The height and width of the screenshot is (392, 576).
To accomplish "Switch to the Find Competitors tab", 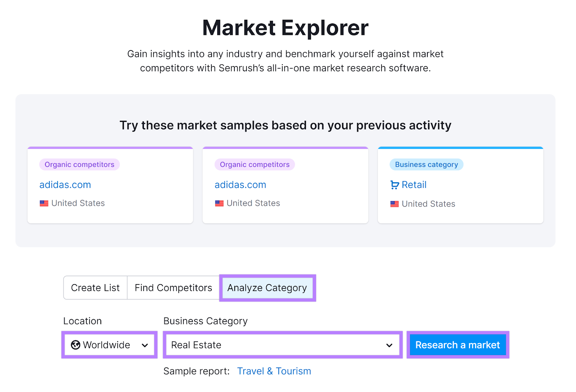I will coord(173,288).
